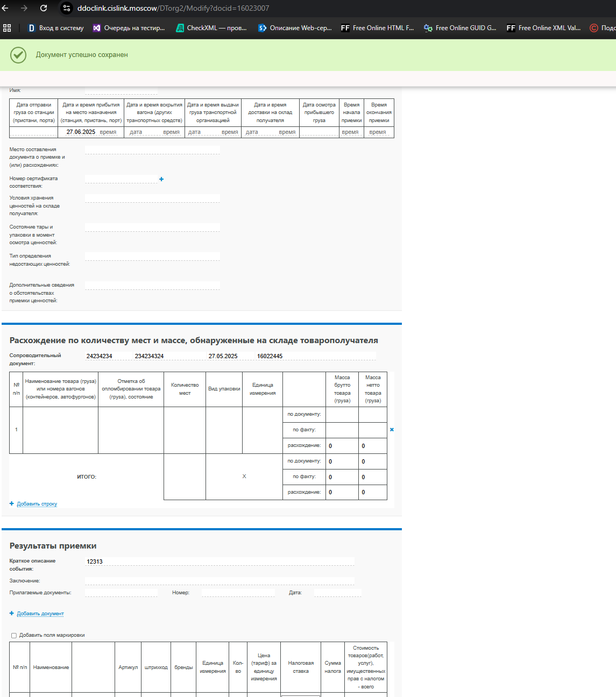Click the 'Место составления документа' field

tap(152, 150)
